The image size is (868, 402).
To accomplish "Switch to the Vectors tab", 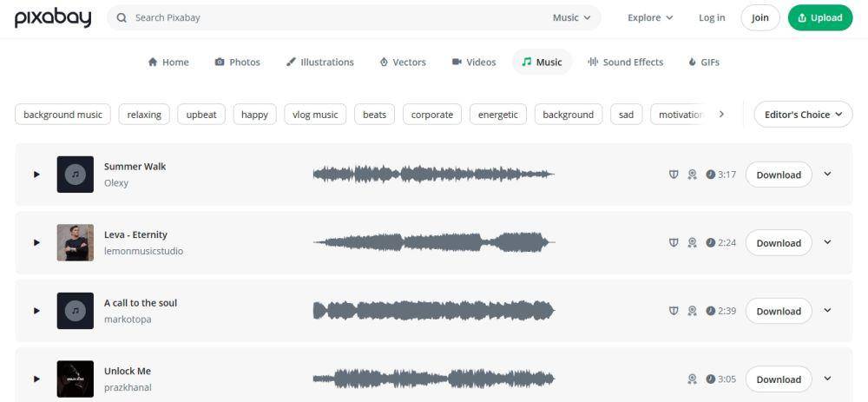I will point(403,62).
